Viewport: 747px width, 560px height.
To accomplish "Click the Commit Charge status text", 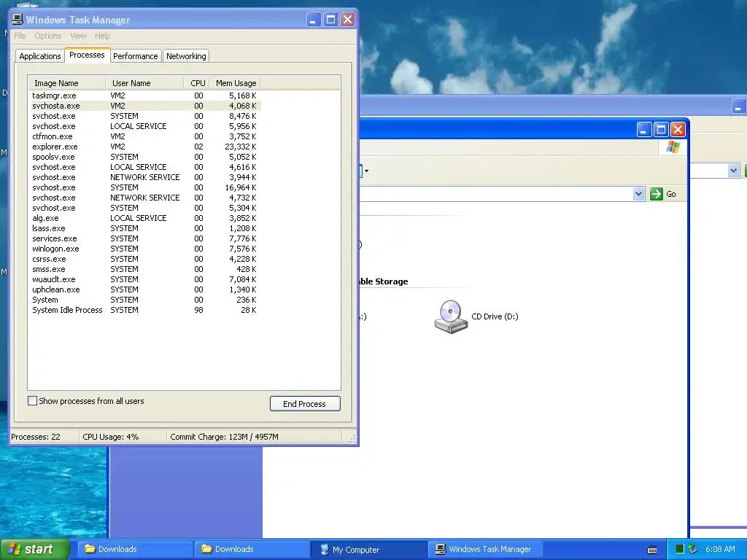I will point(225,437).
